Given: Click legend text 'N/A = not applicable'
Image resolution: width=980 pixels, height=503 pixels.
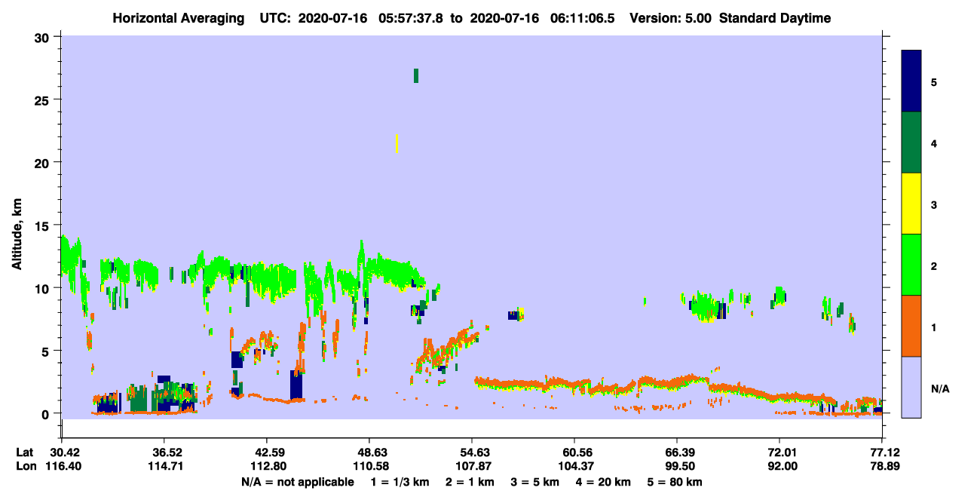Looking at the screenshot, I should pos(297,482).
